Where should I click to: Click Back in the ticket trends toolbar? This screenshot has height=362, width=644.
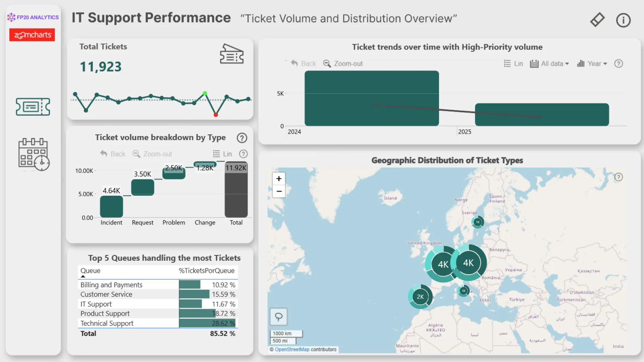point(303,63)
